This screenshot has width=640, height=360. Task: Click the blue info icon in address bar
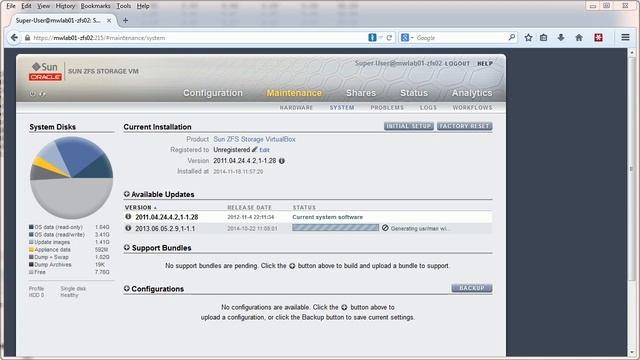tap(372, 38)
